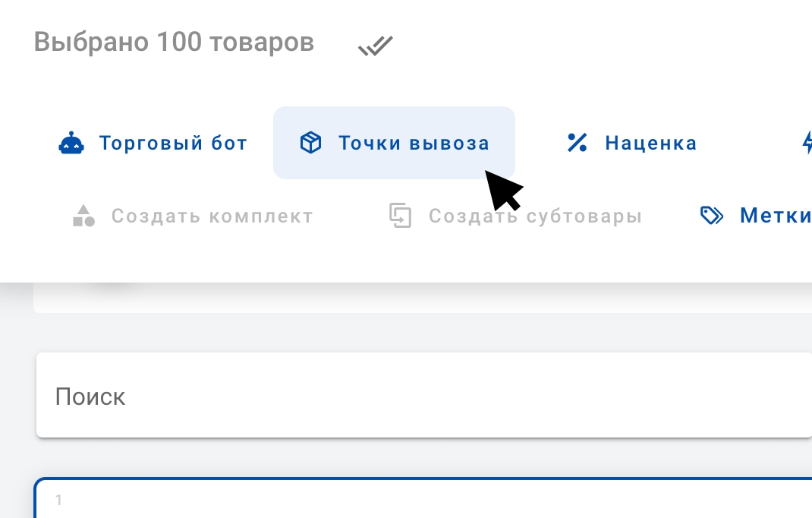Click the robot icon for Торговый бот

pos(72,143)
